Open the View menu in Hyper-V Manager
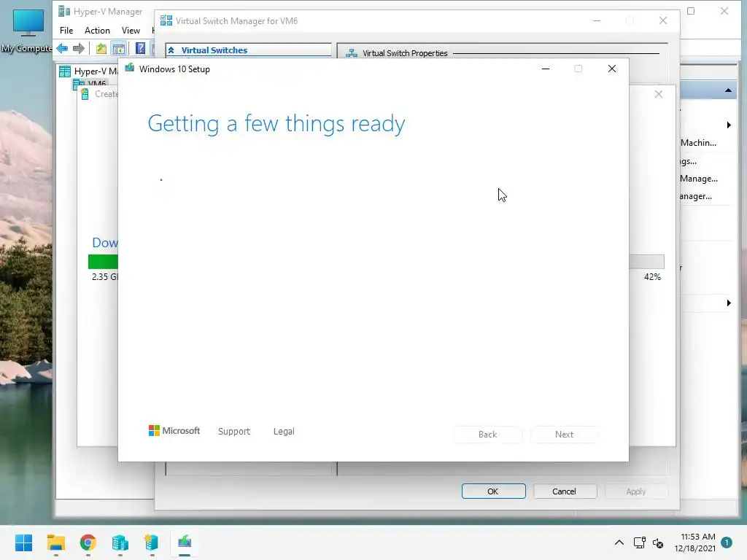Image resolution: width=747 pixels, height=560 pixels. click(131, 31)
